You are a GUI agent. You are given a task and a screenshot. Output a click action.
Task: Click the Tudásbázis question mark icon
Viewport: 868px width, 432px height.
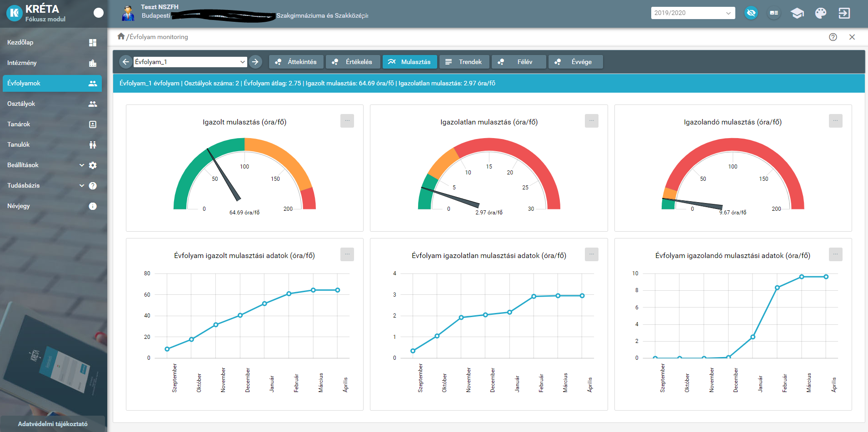click(x=93, y=186)
